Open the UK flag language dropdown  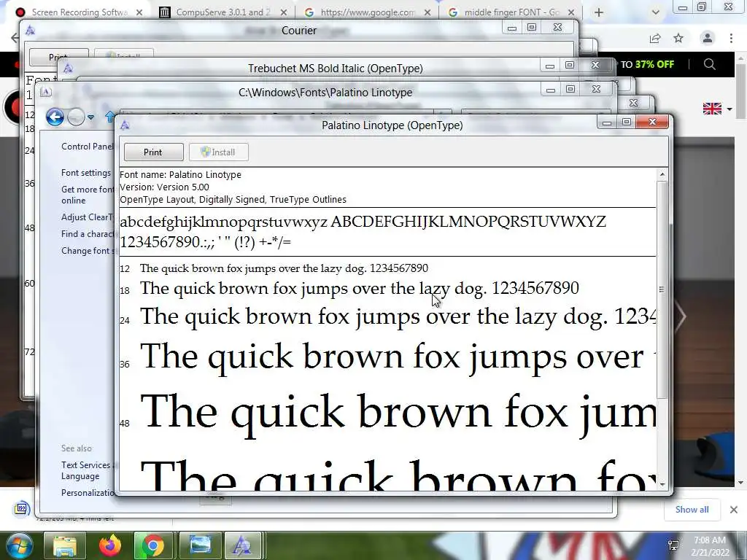point(717,109)
